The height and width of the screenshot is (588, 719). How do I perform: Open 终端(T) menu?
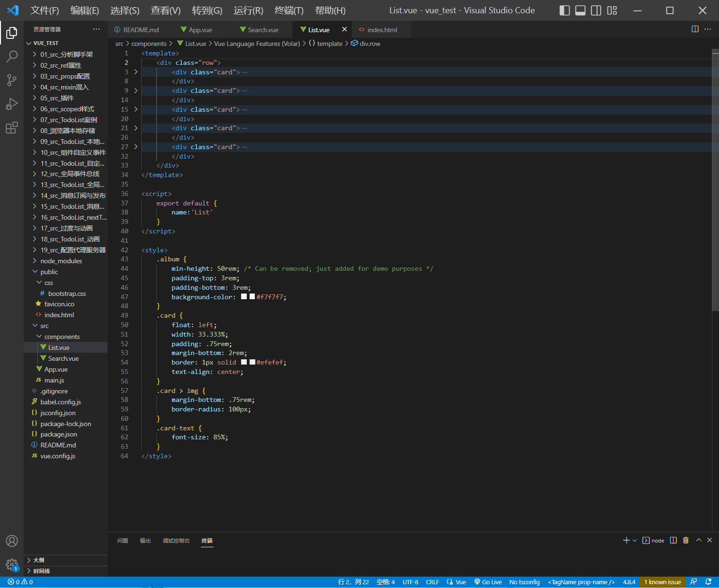[289, 10]
